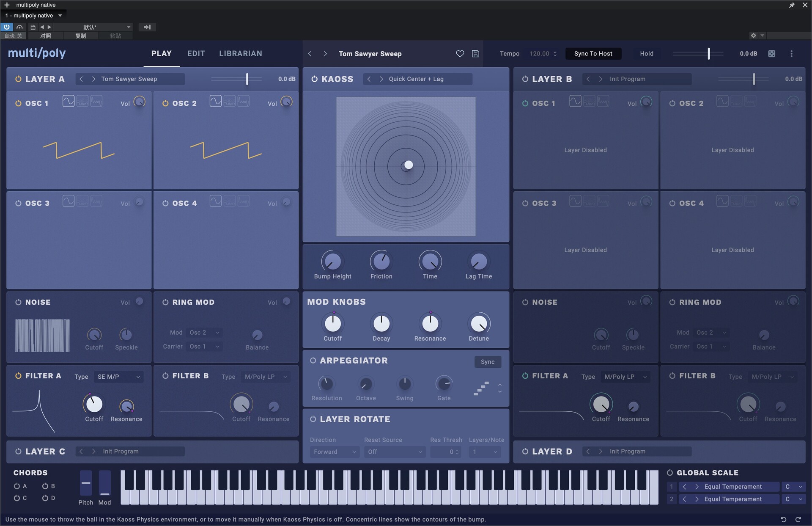This screenshot has width=812, height=526.
Task: Open host preset dropdown 默认*
Action: [92, 27]
